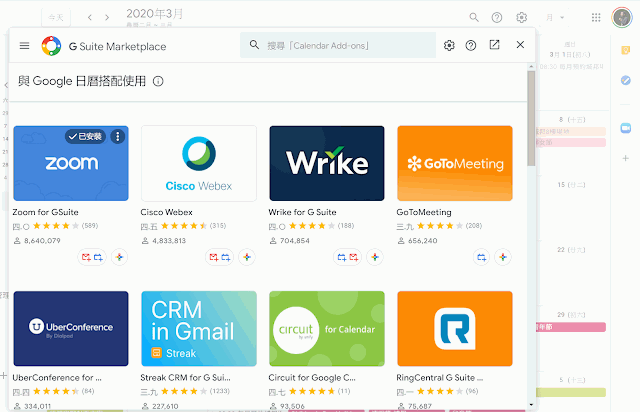Open the Streak CRM in Gmail thumbnail
The width and height of the screenshot is (640, 412).
pos(199,328)
